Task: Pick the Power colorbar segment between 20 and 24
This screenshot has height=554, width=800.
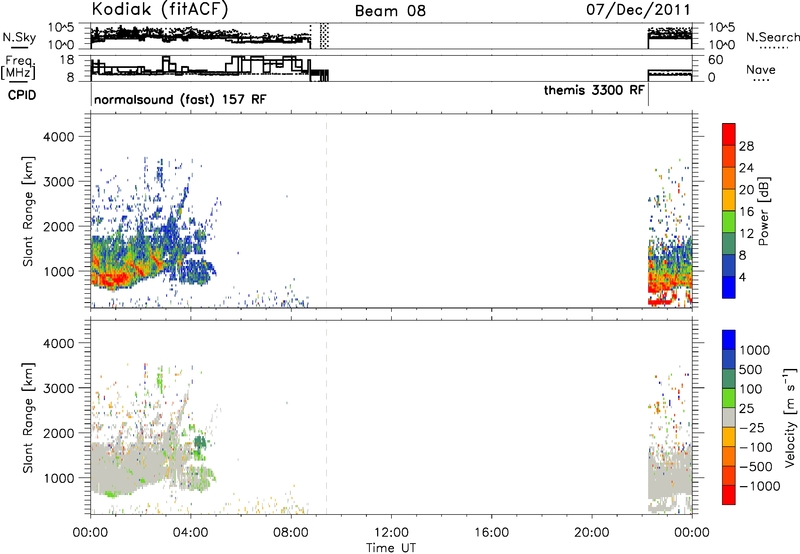Action: 729,178
